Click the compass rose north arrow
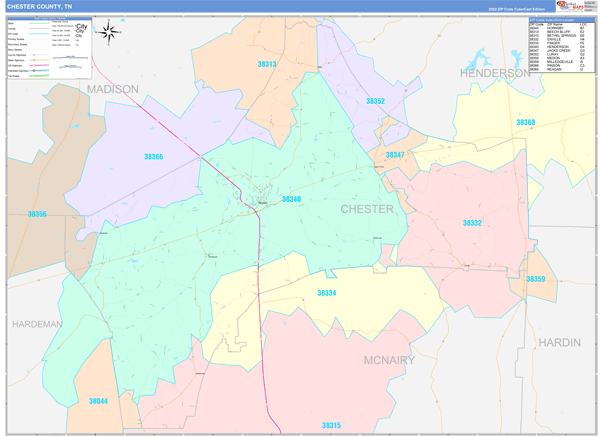The height and width of the screenshot is (436, 600). [x=109, y=31]
